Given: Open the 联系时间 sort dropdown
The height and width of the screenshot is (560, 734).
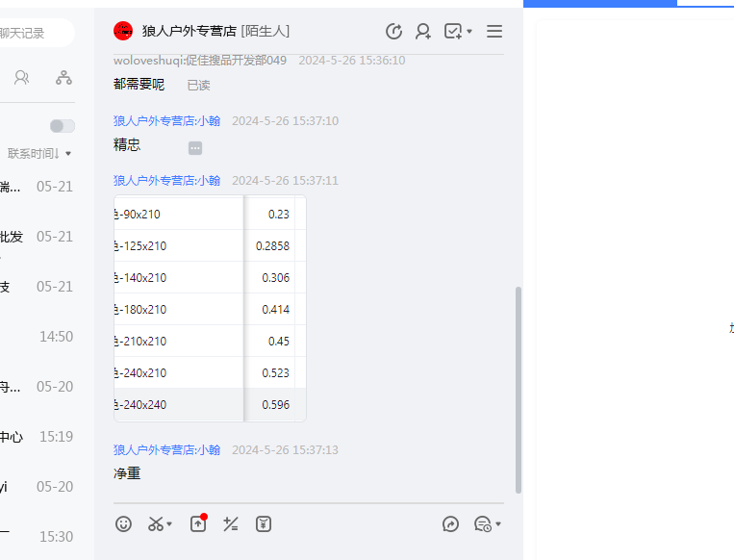Looking at the screenshot, I should [x=39, y=154].
